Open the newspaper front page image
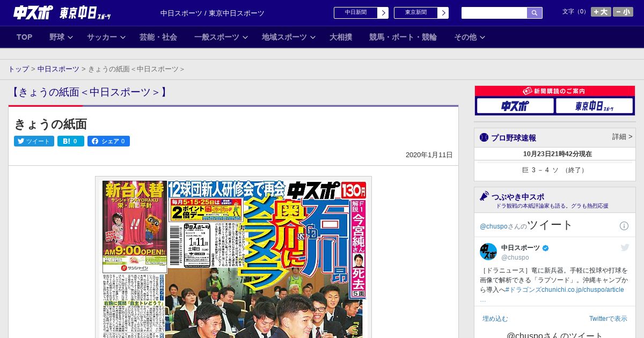The height and width of the screenshot is (338, 644). [x=233, y=257]
